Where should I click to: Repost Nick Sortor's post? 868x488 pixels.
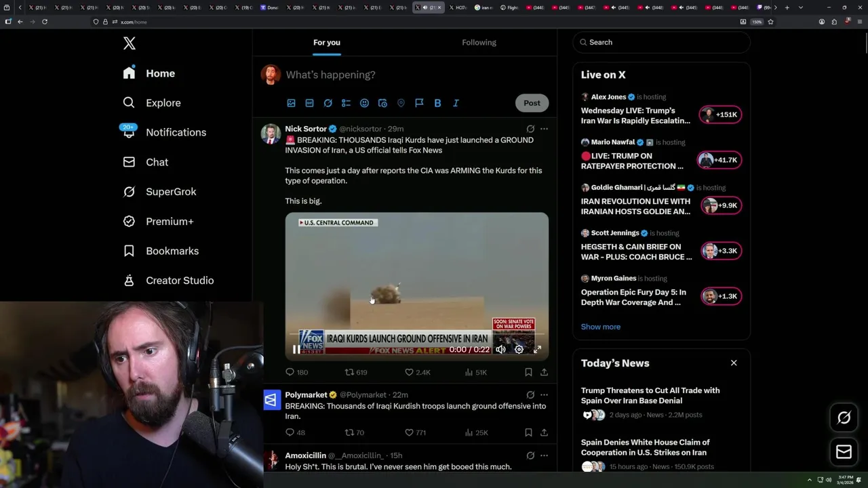356,372
